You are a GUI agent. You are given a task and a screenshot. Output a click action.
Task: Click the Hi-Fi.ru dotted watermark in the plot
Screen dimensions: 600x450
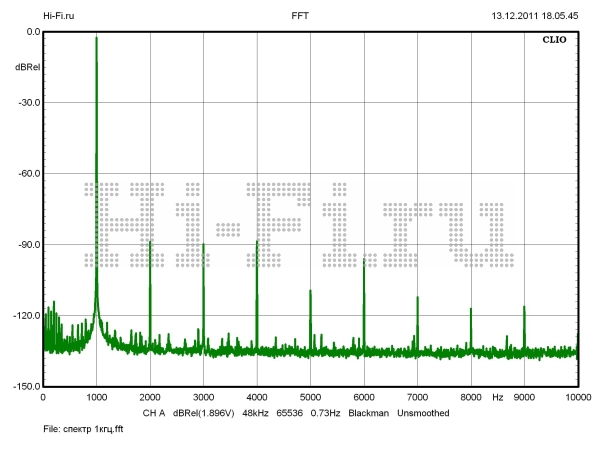[298, 225]
